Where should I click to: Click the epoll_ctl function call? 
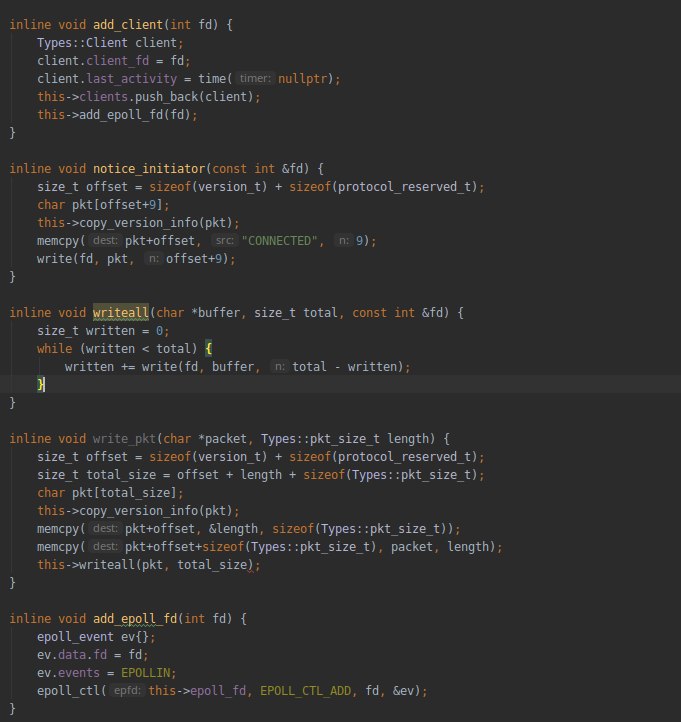[x=68, y=691]
